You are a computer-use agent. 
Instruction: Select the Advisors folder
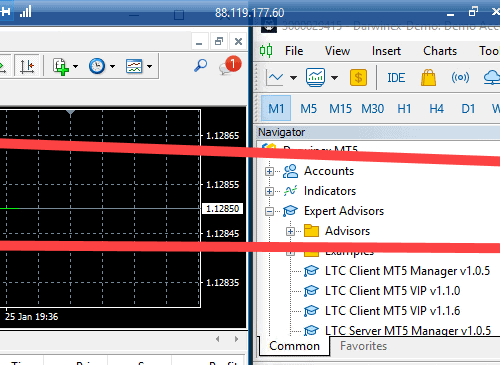pyautogui.click(x=347, y=231)
